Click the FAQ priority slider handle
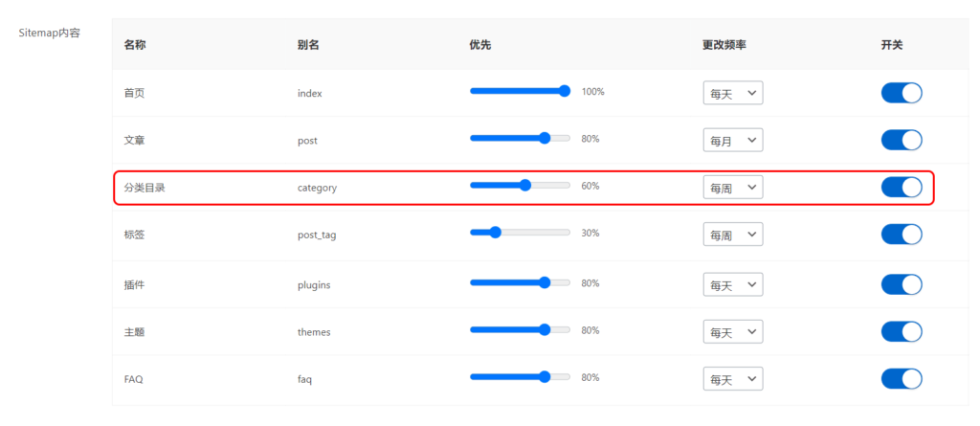 pos(545,376)
